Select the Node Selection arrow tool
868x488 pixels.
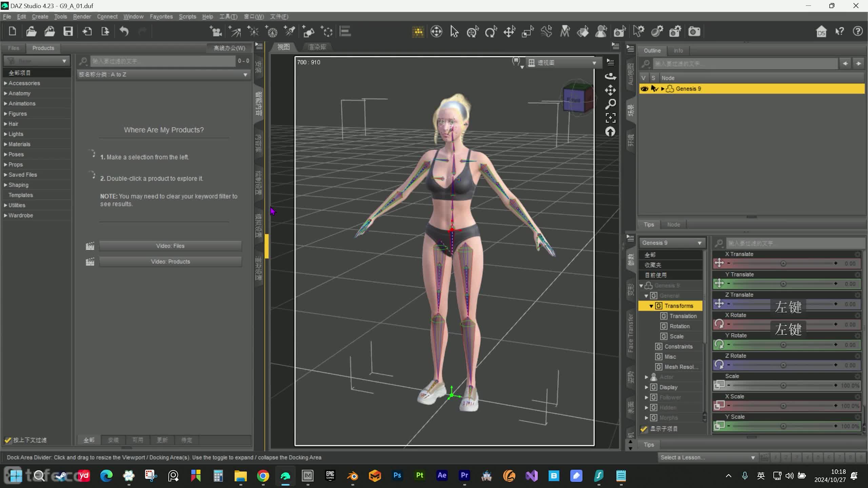tap(454, 32)
